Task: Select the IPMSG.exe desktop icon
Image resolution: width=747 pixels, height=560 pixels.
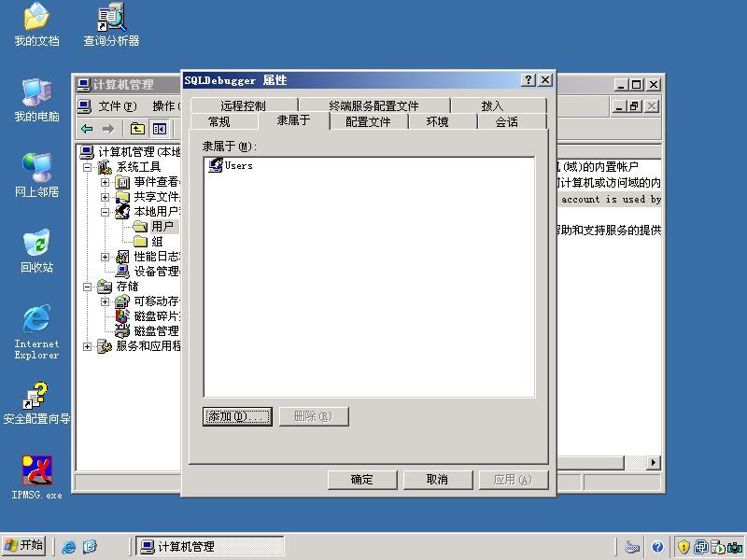Action: point(36,477)
